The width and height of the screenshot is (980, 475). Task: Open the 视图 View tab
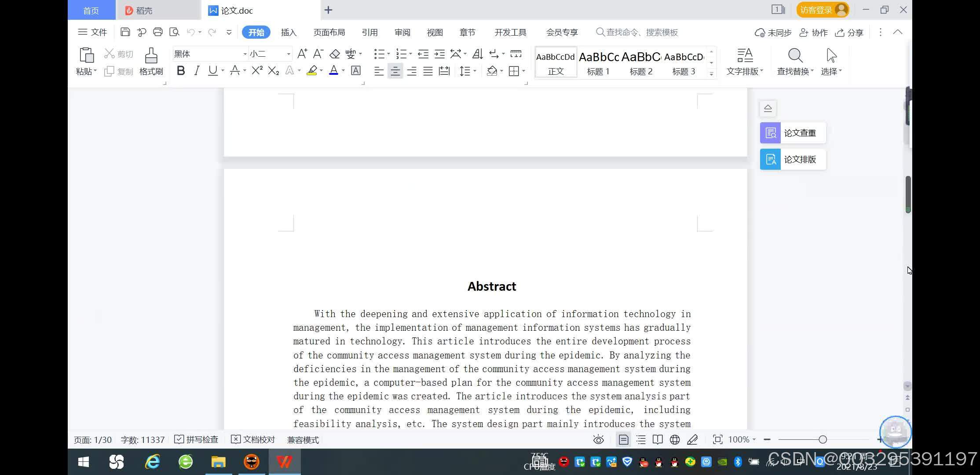coord(435,33)
